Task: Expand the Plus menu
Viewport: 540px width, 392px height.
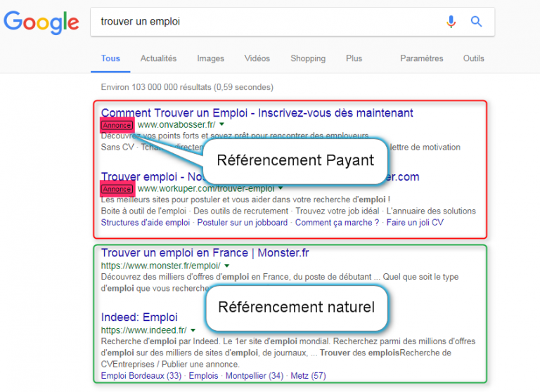Action: click(354, 58)
